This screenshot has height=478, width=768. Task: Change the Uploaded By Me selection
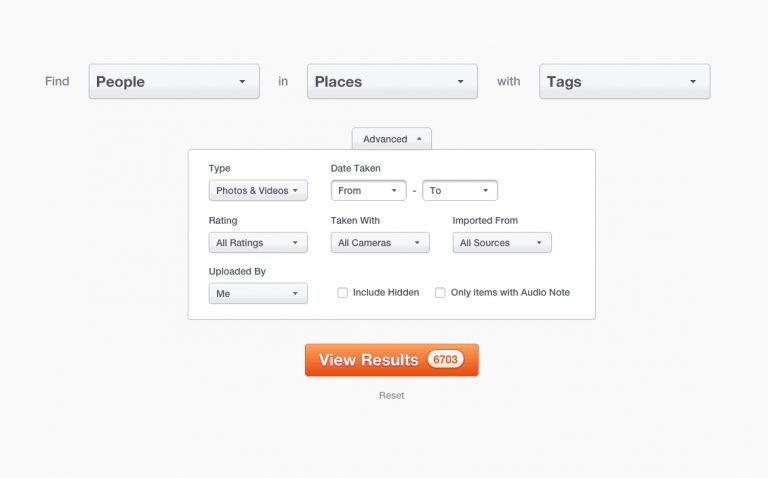(x=258, y=294)
